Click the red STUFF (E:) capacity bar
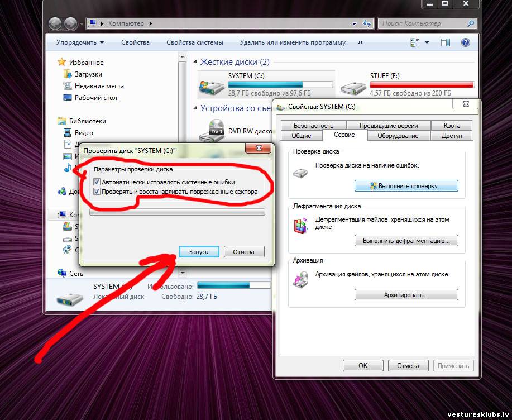 [x=422, y=84]
